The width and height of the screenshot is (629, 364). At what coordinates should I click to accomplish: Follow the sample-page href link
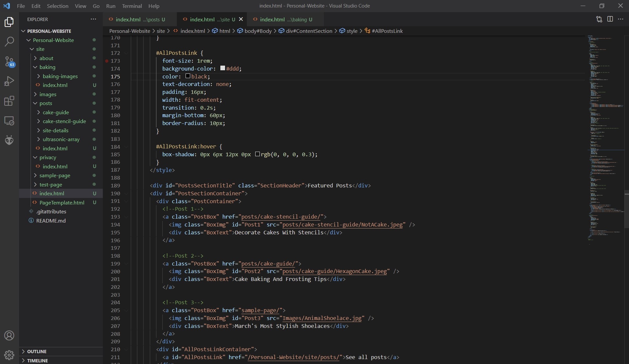click(260, 310)
